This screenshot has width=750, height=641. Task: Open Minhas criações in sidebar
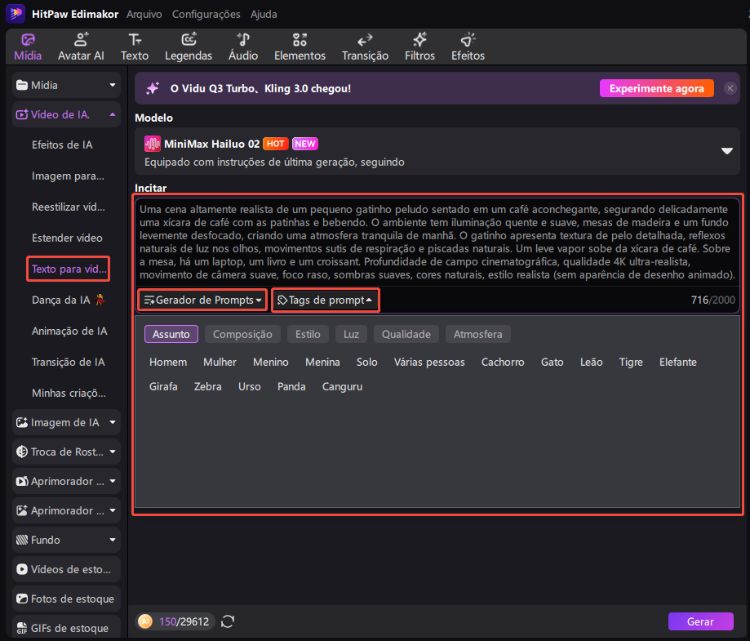69,393
